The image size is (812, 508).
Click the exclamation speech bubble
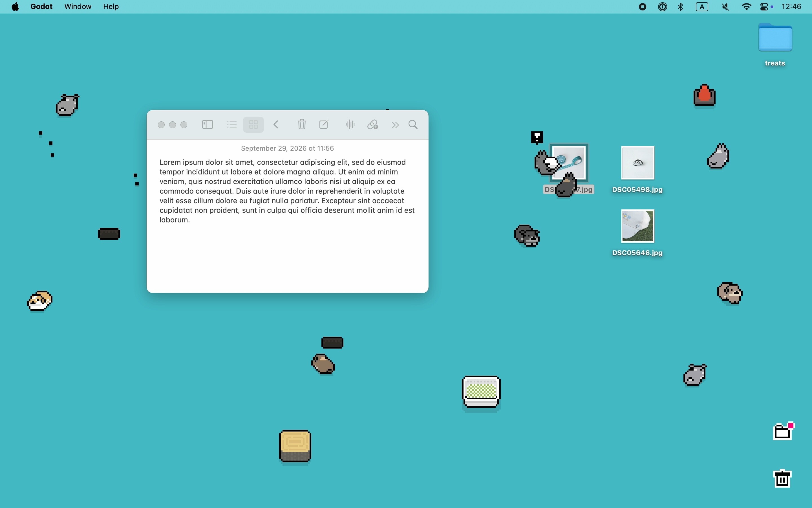[537, 137]
